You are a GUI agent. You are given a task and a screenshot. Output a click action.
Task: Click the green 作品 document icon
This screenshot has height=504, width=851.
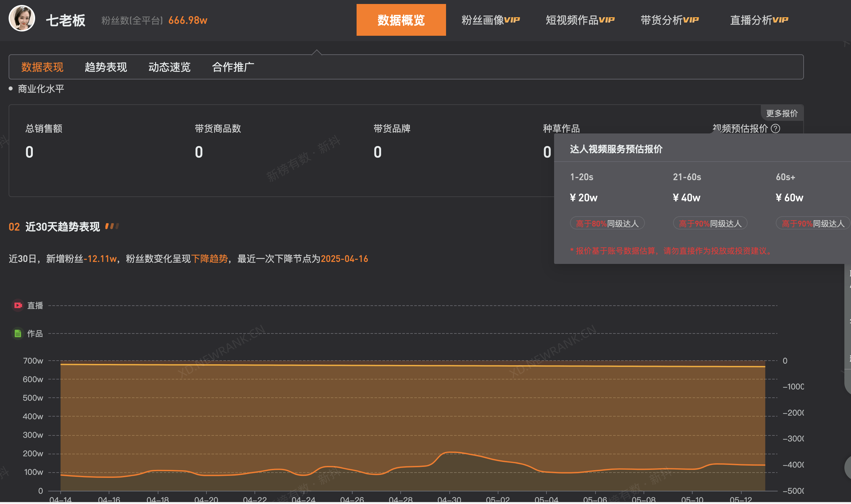tap(18, 333)
